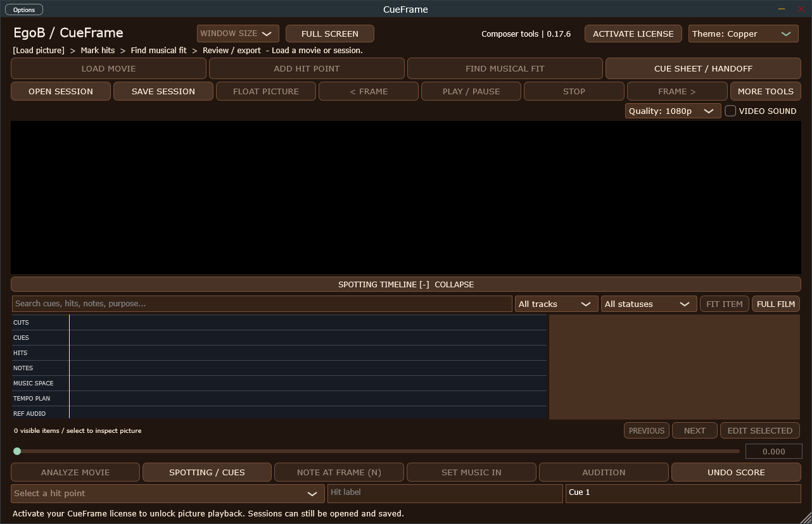The image size is (812, 524).
Task: Click Save Session button
Action: click(163, 91)
